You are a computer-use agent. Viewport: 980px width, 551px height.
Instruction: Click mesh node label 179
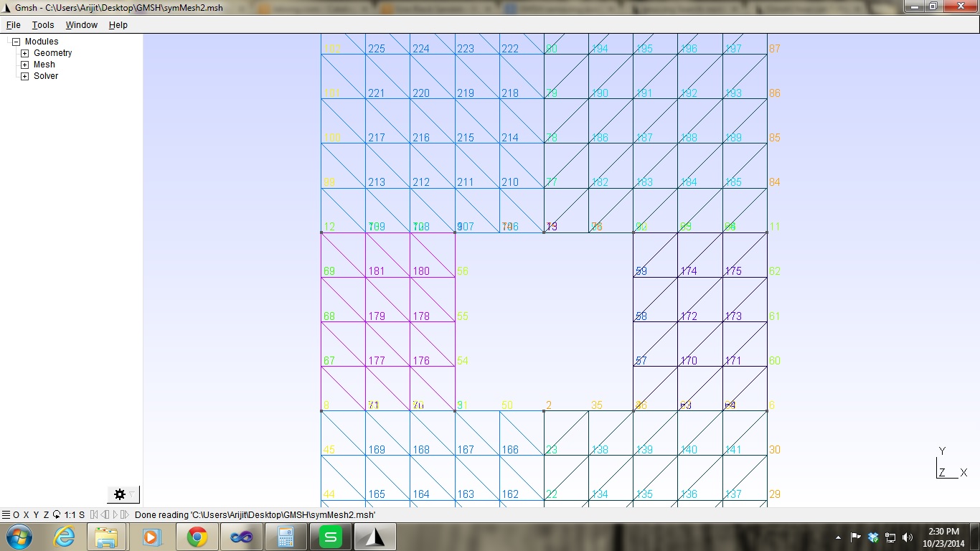377,316
